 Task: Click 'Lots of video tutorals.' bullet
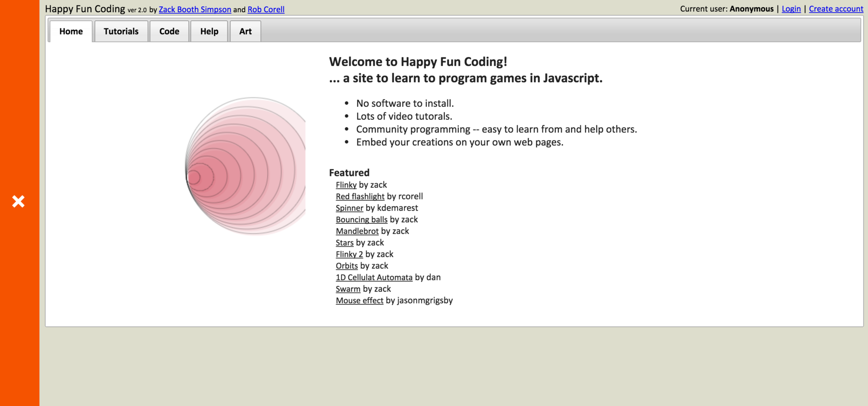404,116
